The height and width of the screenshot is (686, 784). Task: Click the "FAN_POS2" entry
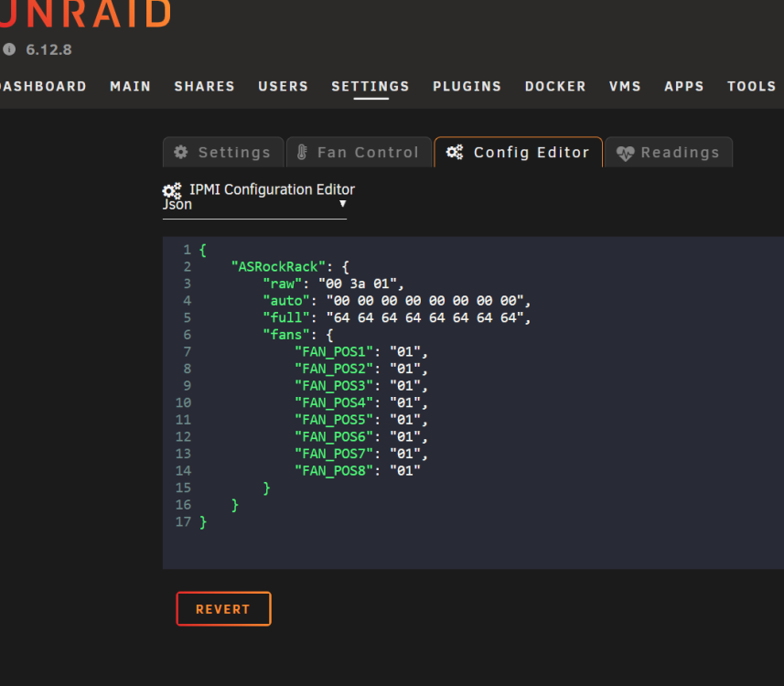(334, 369)
